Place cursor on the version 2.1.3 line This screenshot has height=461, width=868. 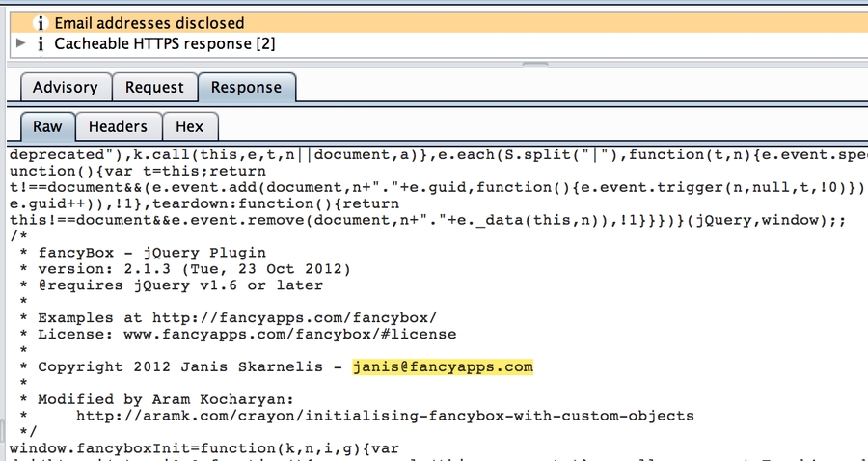(193, 268)
